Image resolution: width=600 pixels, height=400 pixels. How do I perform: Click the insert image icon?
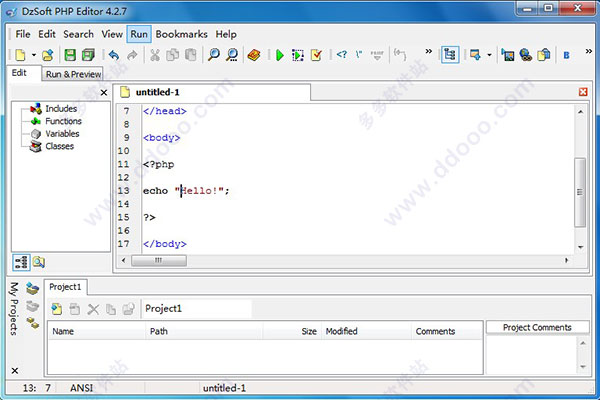click(x=508, y=55)
